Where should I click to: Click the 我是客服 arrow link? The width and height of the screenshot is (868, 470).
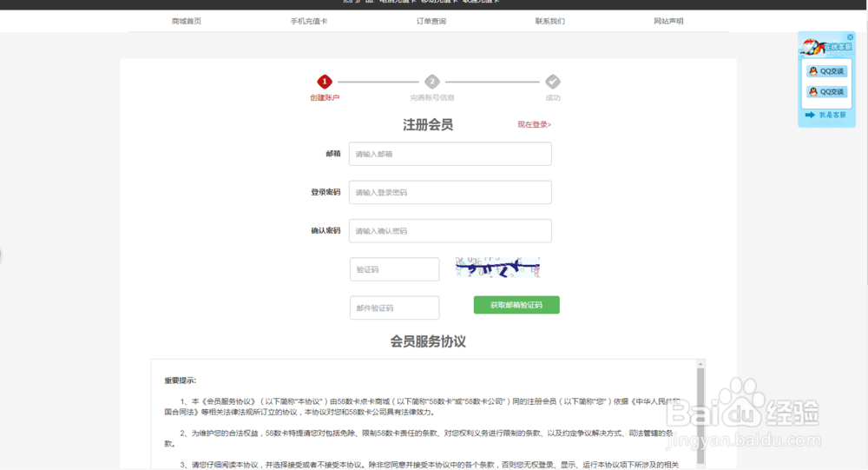pos(825,115)
